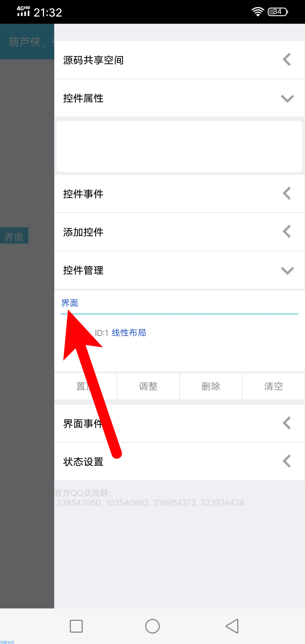Collapse the 控件管理 down chevron
Viewport: 305px width, 644px height.
point(287,271)
